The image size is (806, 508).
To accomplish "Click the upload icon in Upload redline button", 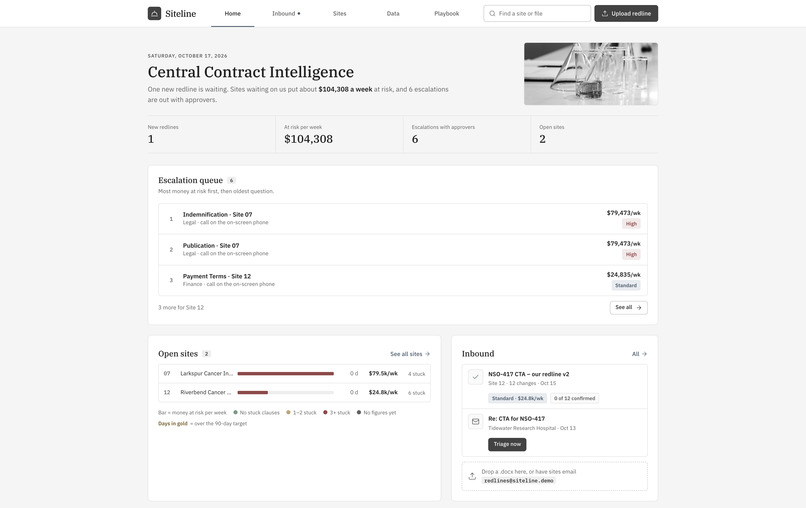I will (x=605, y=13).
